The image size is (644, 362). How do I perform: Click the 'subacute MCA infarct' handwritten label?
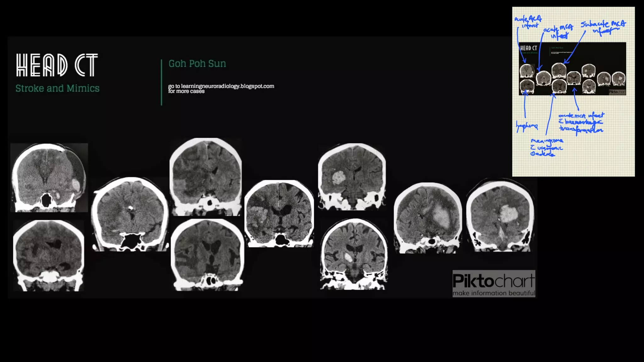pos(603,27)
